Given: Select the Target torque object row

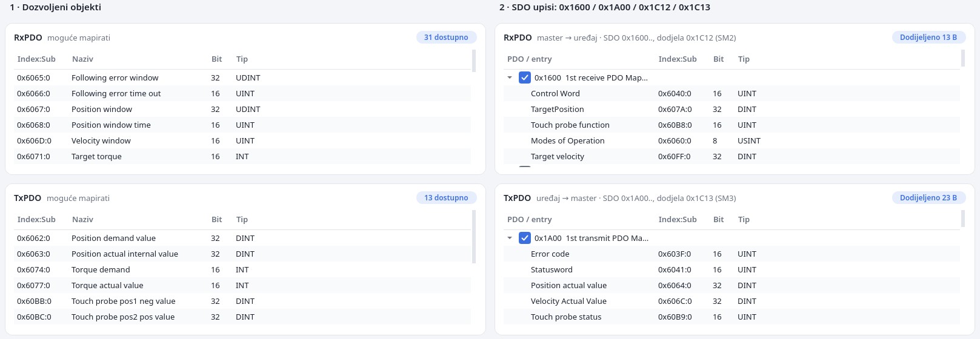Looking at the screenshot, I should coord(242,156).
